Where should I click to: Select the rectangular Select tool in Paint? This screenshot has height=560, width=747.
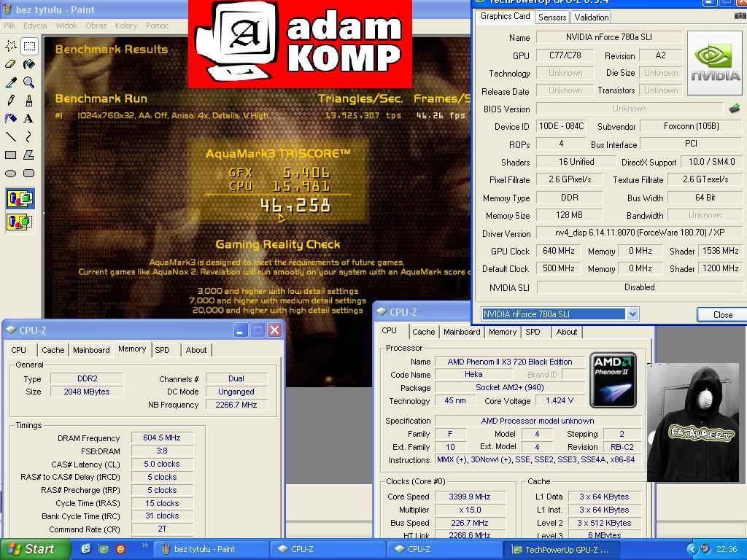coord(29,46)
